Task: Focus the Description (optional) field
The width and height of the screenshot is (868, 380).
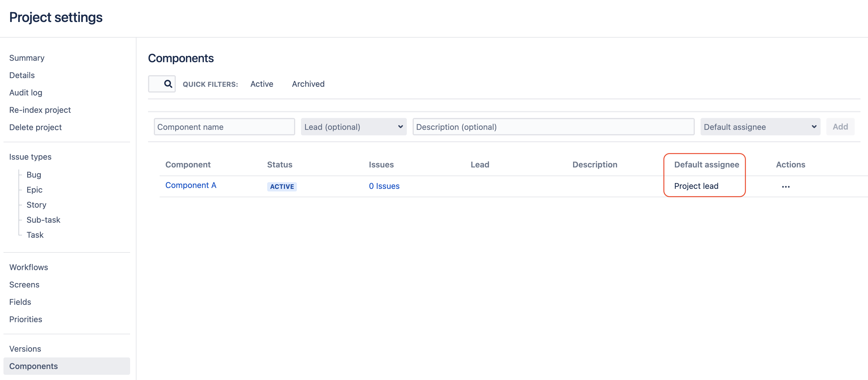Action: point(553,127)
